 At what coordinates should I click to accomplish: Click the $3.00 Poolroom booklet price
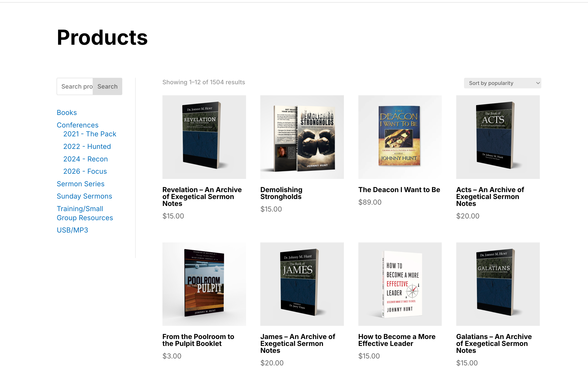pyautogui.click(x=172, y=356)
